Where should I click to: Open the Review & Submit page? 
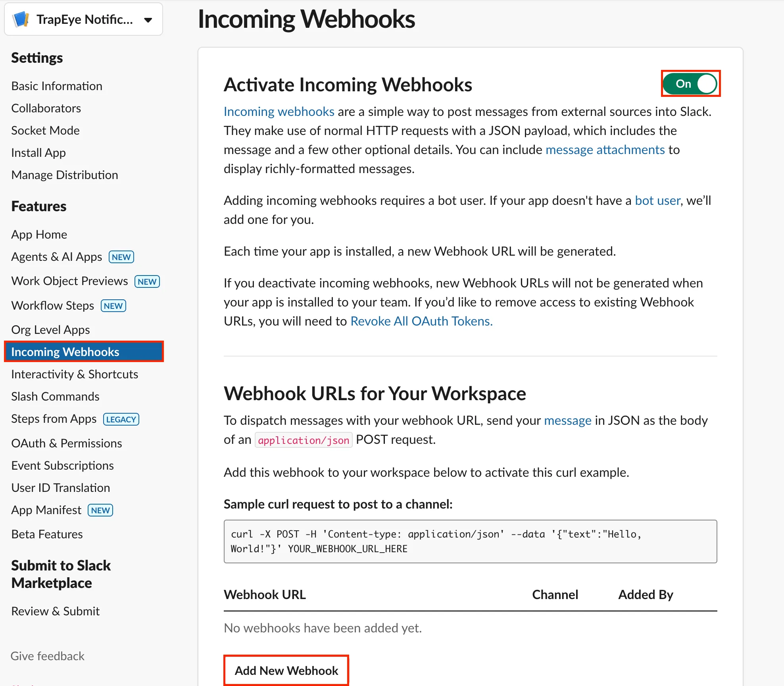click(55, 611)
